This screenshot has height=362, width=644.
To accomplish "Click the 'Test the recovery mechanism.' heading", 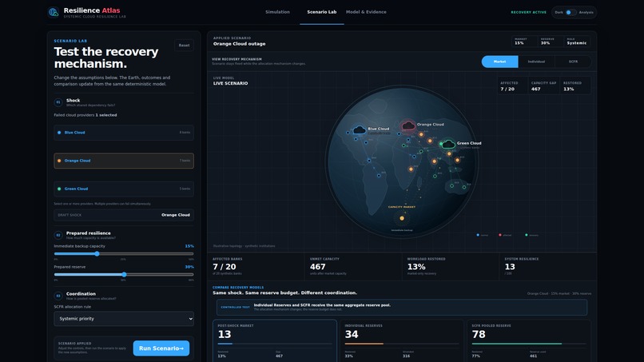I will coord(106,58).
